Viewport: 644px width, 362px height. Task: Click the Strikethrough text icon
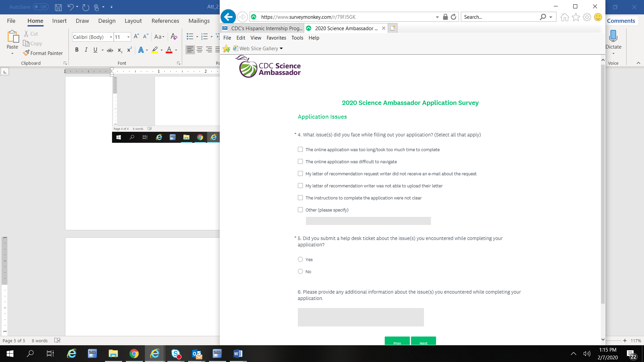pos(110,50)
